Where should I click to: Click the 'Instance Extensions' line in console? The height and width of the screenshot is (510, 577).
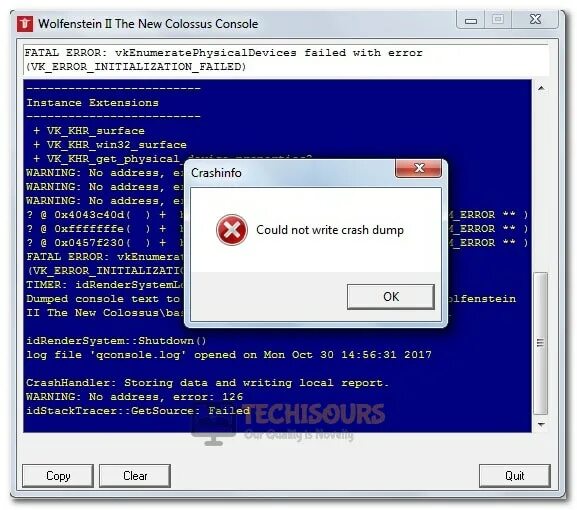click(x=92, y=103)
